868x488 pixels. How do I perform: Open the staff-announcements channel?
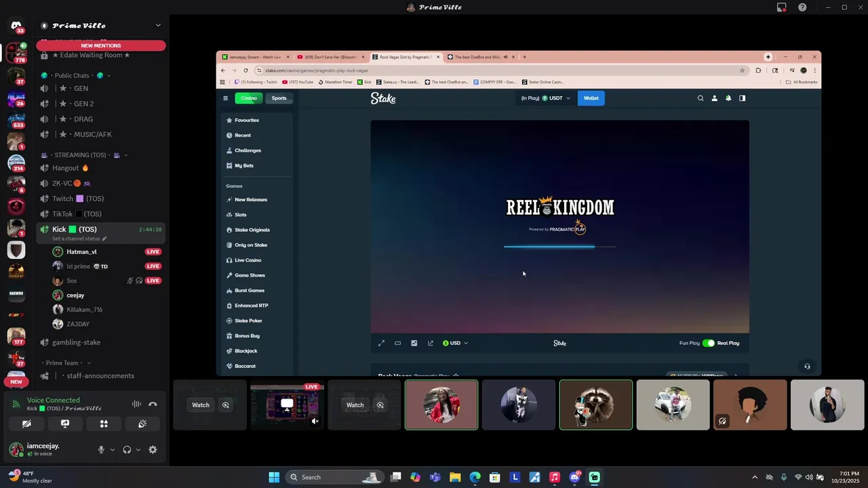(100, 376)
